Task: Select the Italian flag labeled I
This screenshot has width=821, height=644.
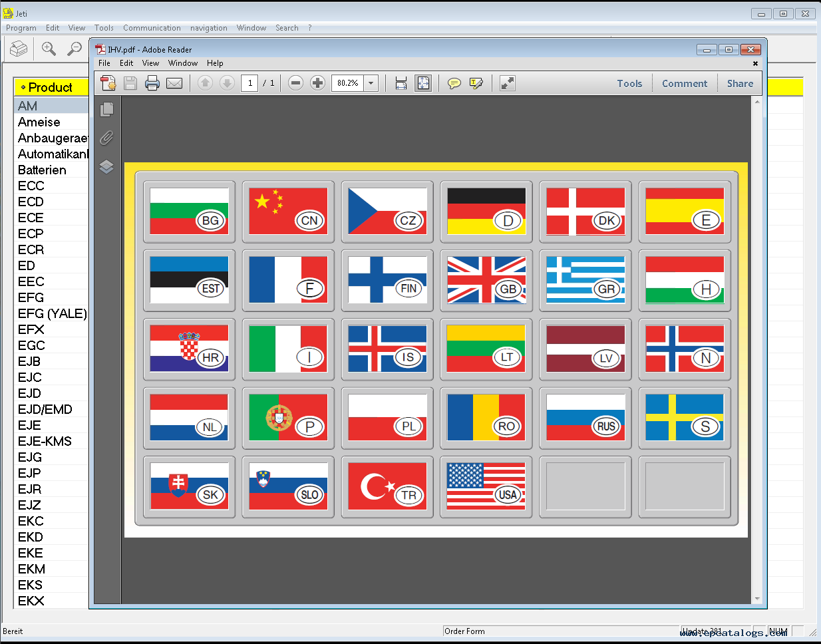Action: 288,349
